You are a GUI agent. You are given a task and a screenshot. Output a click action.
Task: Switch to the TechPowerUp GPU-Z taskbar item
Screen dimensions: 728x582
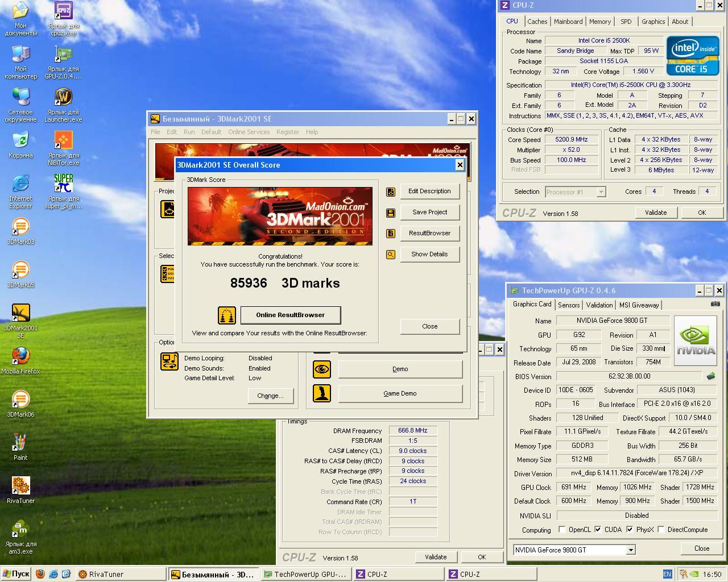point(306,574)
